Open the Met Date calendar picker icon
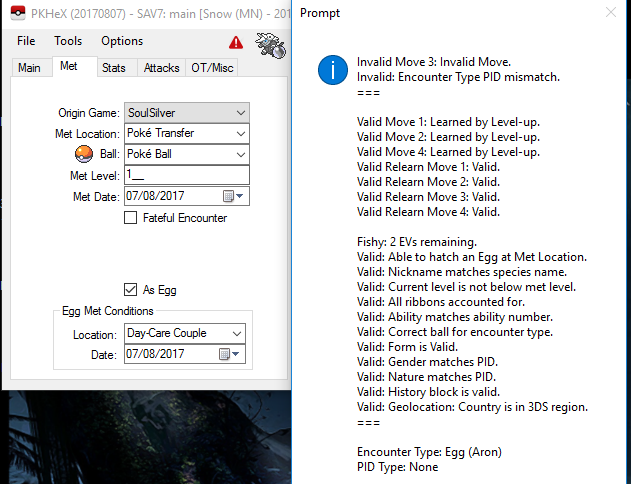631x484 pixels. (x=228, y=196)
